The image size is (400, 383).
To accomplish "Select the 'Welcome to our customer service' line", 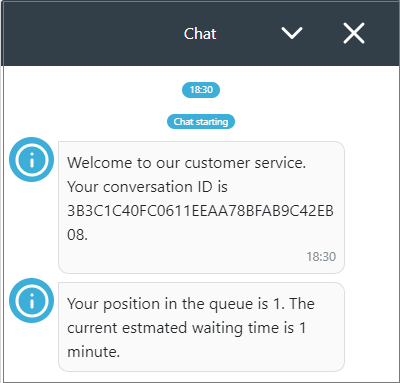I will (186, 163).
